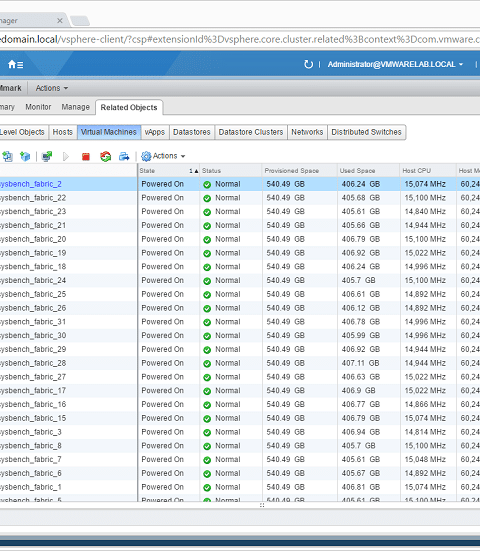The height and width of the screenshot is (551, 480).
Task: Open the new browser tab button
Action: tap(80, 21)
